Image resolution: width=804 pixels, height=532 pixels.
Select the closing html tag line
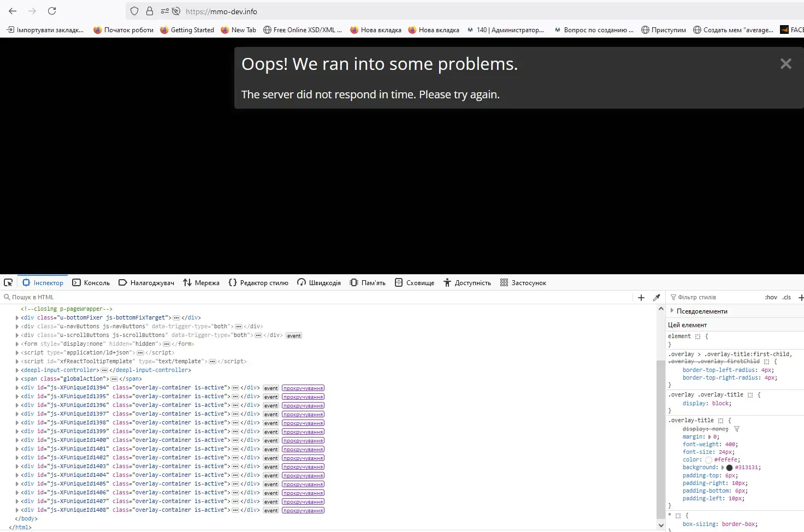coord(20,528)
